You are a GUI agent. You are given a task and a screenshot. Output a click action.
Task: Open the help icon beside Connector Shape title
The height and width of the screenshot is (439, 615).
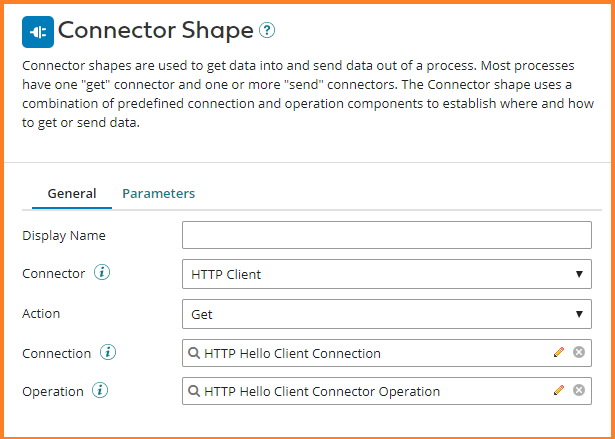(266, 31)
